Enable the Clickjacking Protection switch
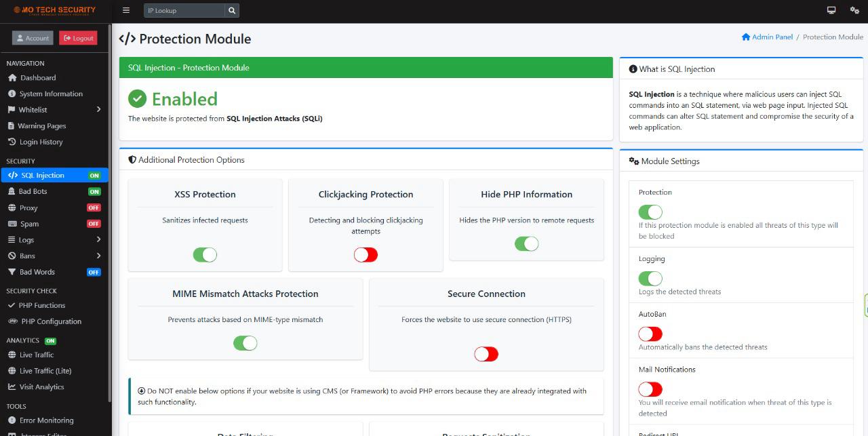 tap(366, 255)
